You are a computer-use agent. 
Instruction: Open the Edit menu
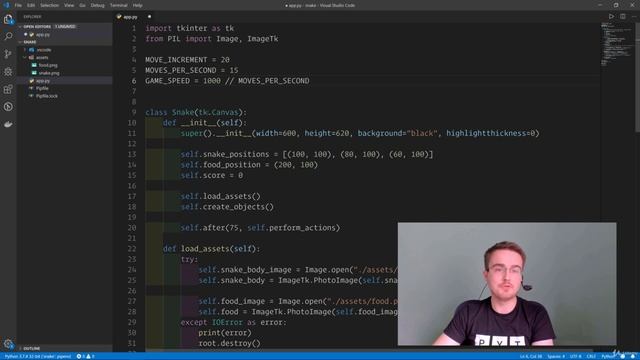click(x=31, y=5)
